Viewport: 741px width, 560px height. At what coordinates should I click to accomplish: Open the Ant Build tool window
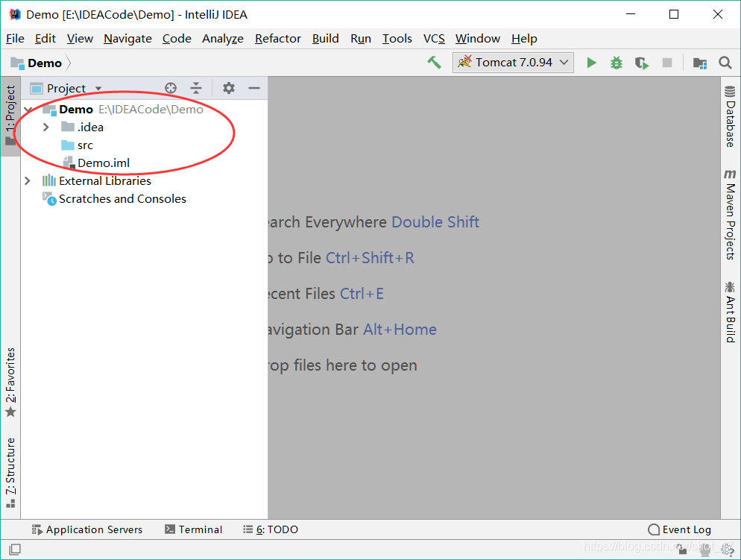click(730, 312)
